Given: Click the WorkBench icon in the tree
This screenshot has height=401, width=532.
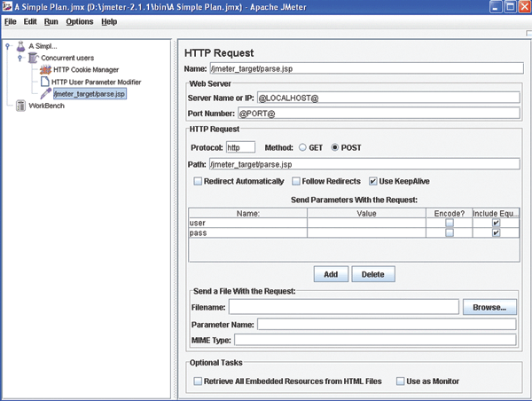Looking at the screenshot, I should 20,106.
